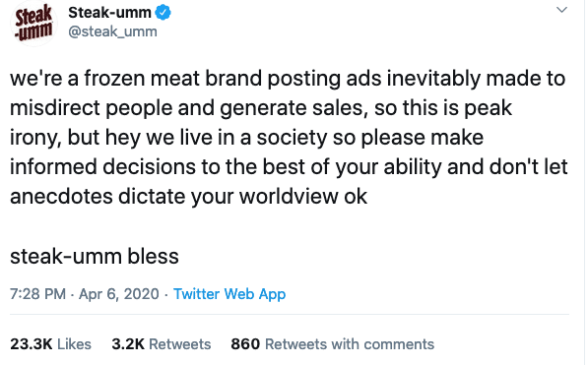Open 860 Retweets with comments
Image resolution: width=588 pixels, height=365 pixels.
332,344
